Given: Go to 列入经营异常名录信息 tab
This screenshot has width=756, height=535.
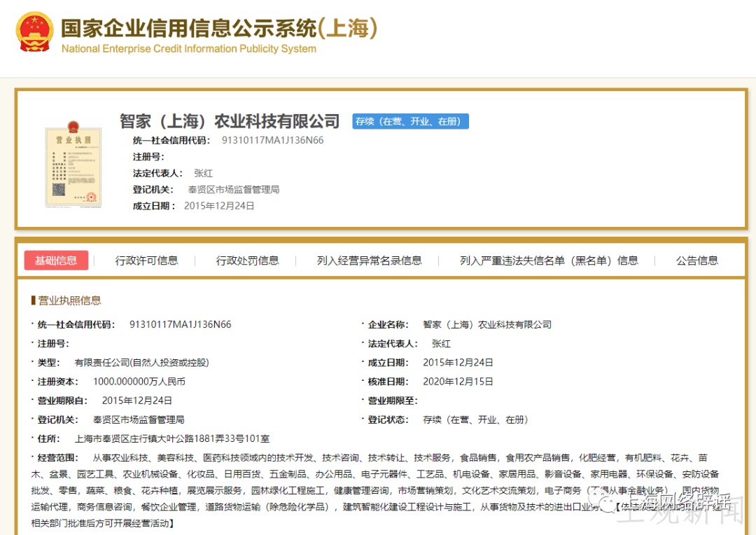Looking at the screenshot, I should [370, 260].
